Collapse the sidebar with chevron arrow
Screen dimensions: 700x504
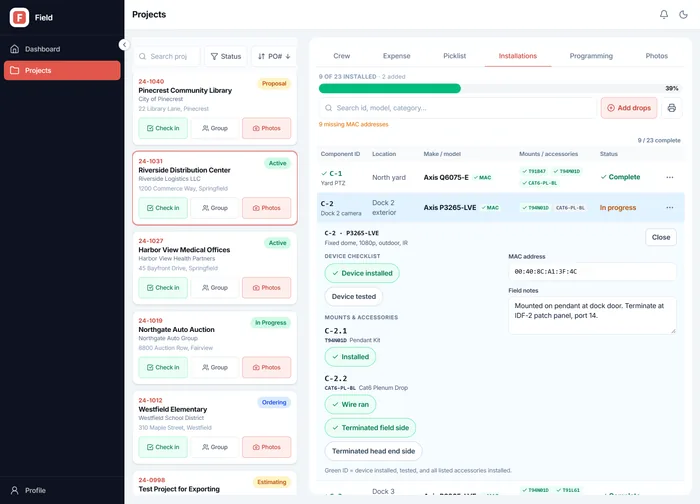pos(125,45)
